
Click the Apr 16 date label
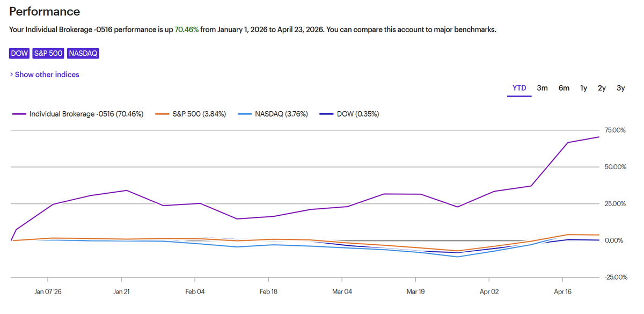tap(562, 292)
